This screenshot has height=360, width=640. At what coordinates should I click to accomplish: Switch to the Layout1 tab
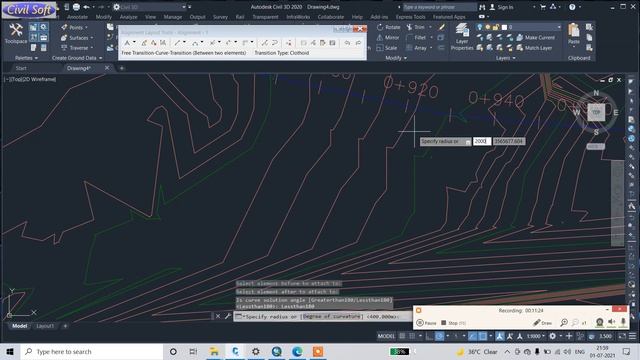(45, 326)
